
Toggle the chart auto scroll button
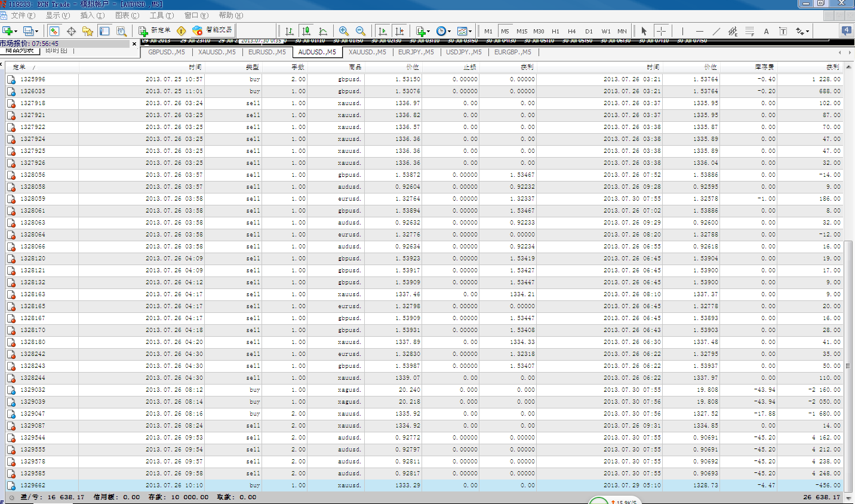click(383, 31)
